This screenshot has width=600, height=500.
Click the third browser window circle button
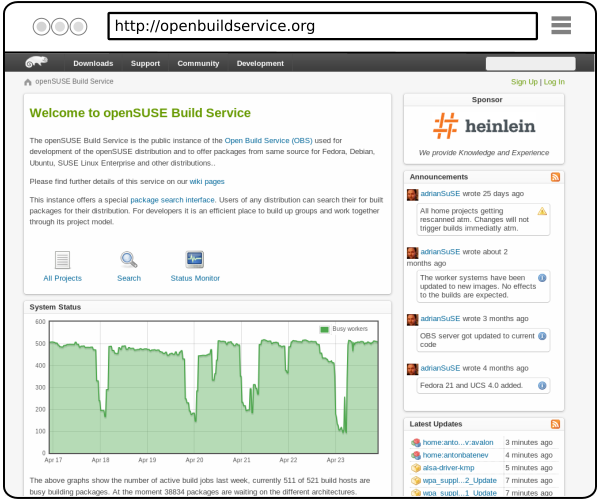[78, 27]
